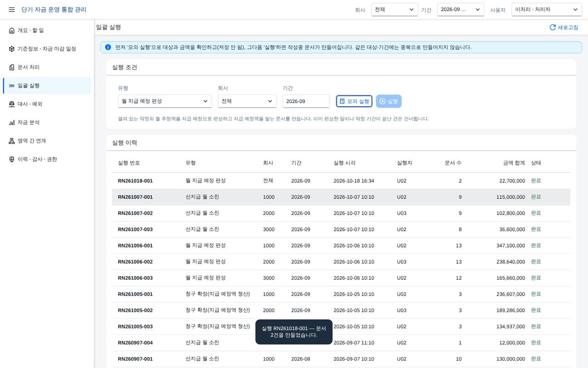
Task: Click the 기간 input field showing 2026-09
Action: 306,101
